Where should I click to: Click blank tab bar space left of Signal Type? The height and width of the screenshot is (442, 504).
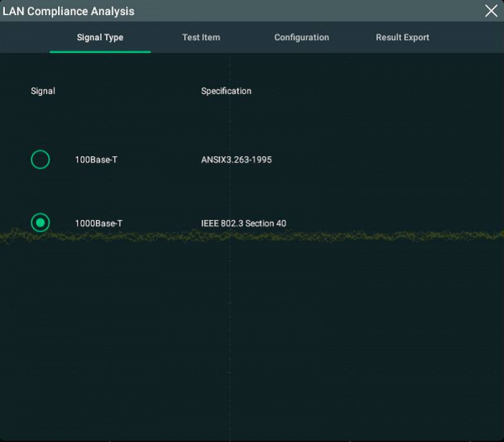pos(25,38)
